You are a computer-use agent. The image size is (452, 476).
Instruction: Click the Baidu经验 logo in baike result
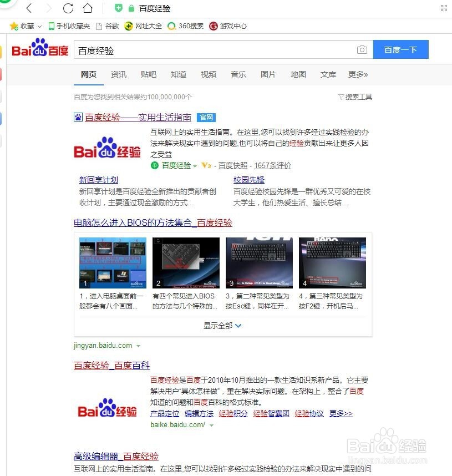pyautogui.click(x=107, y=408)
